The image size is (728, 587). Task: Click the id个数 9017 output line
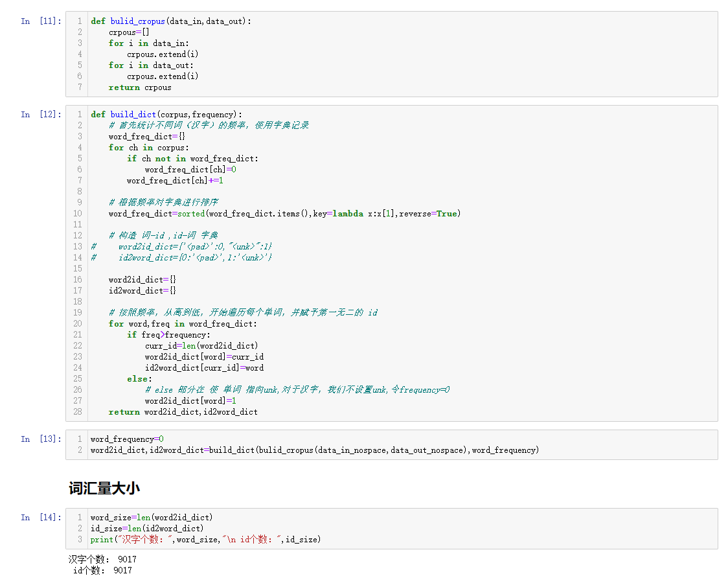click(103, 571)
